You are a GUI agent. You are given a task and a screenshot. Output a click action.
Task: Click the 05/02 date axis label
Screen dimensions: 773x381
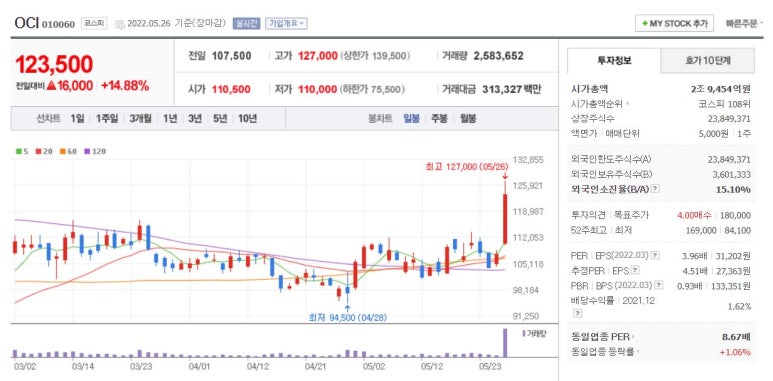click(x=373, y=367)
